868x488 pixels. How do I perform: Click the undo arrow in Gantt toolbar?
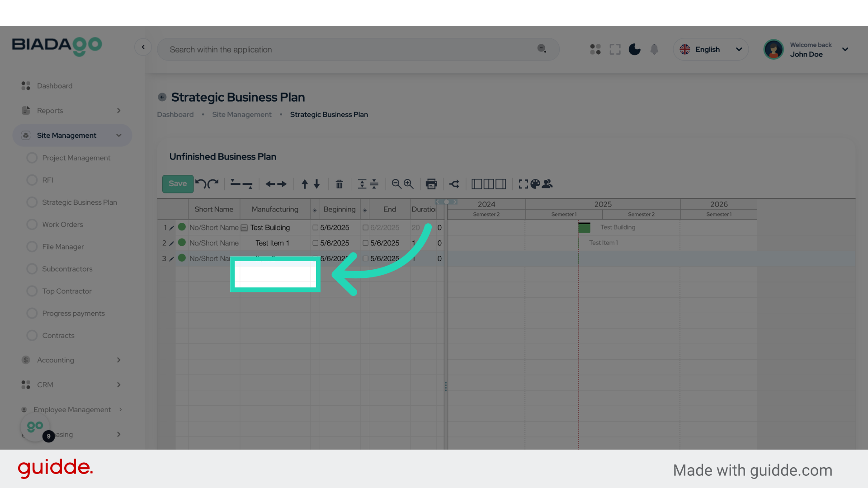(200, 183)
